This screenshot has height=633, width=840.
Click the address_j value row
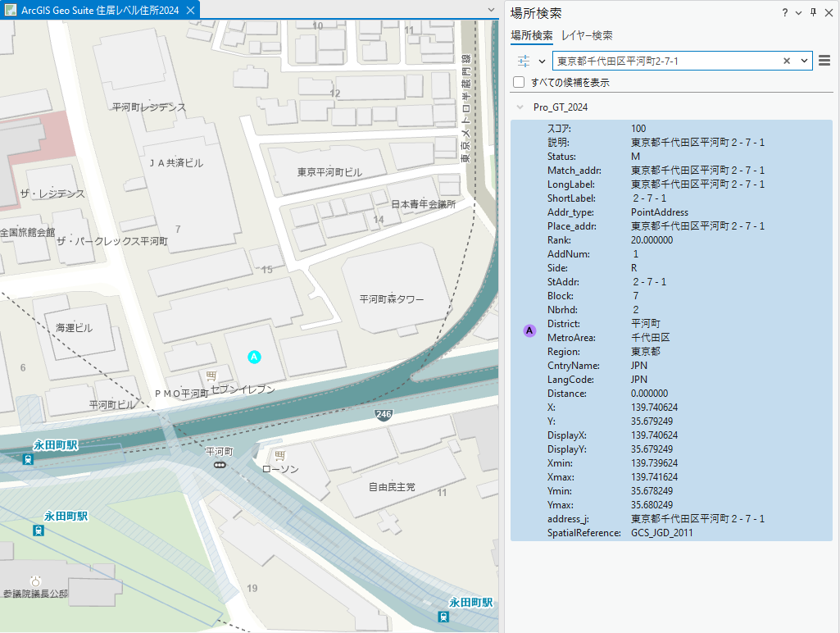[x=697, y=519]
